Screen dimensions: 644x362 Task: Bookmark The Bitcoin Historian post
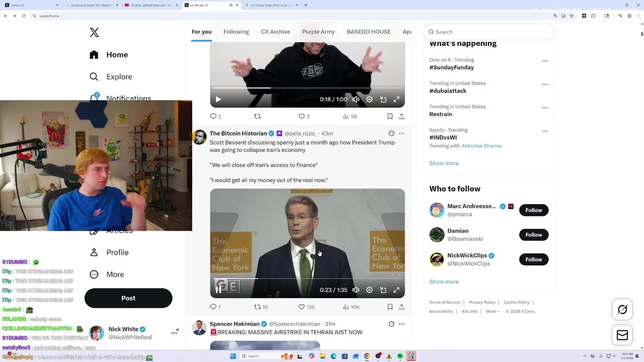(x=390, y=307)
